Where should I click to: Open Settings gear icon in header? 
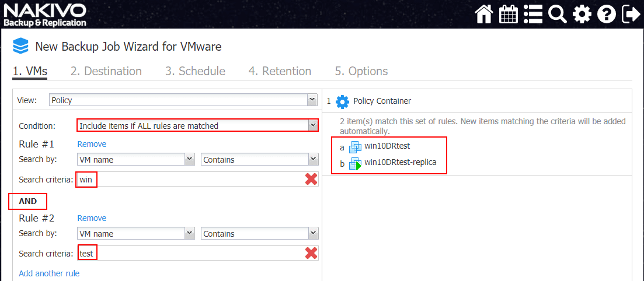pos(582,14)
